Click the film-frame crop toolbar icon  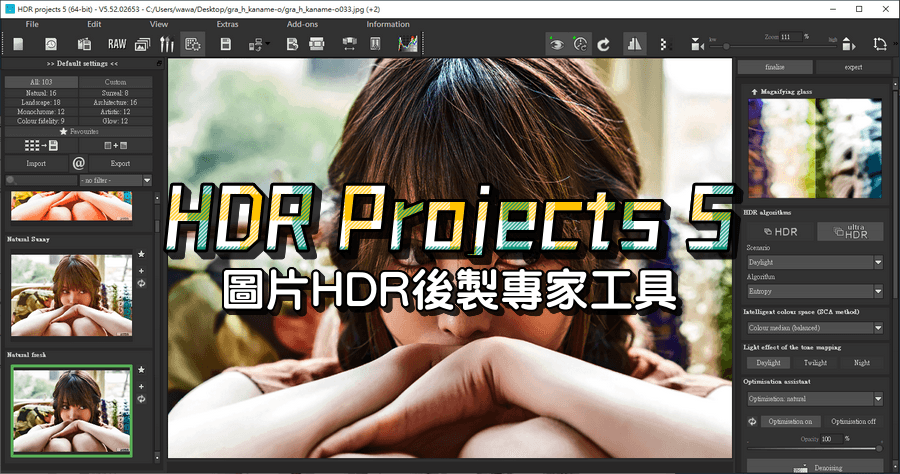coord(317,44)
